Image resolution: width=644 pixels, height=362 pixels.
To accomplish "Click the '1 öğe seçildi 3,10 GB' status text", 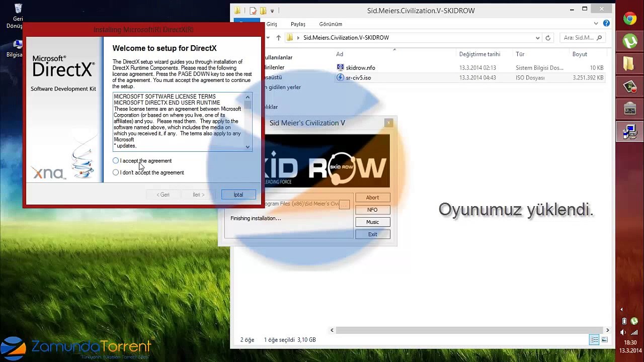I will point(290,340).
